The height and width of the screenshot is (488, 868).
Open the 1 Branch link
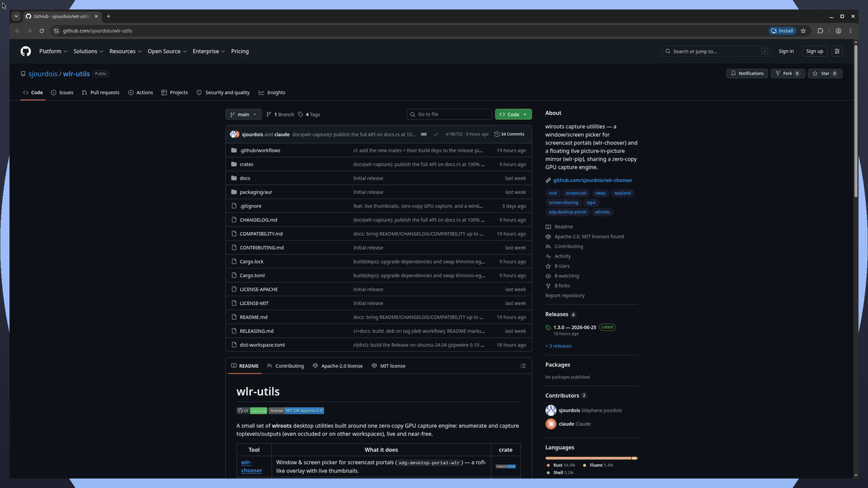[x=280, y=115]
